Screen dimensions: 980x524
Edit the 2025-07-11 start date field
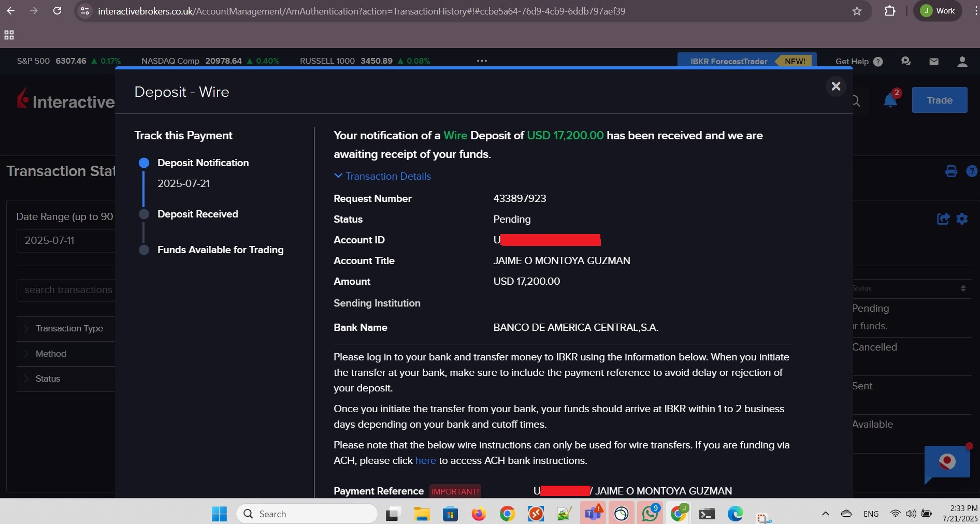66,240
